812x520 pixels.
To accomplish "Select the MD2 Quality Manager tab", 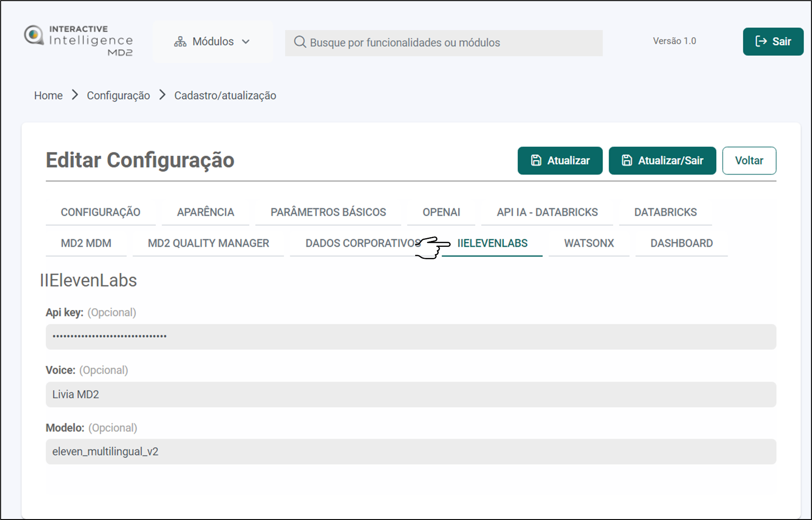I will pyautogui.click(x=208, y=243).
